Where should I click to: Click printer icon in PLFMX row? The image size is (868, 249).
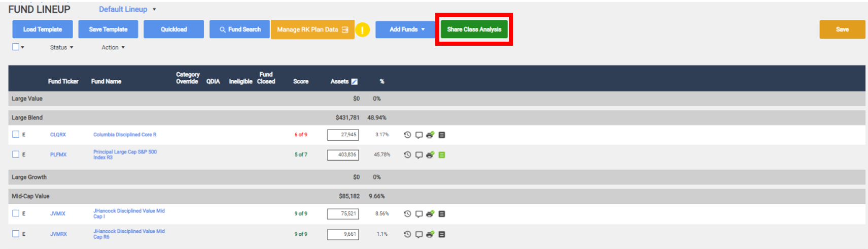coord(430,154)
